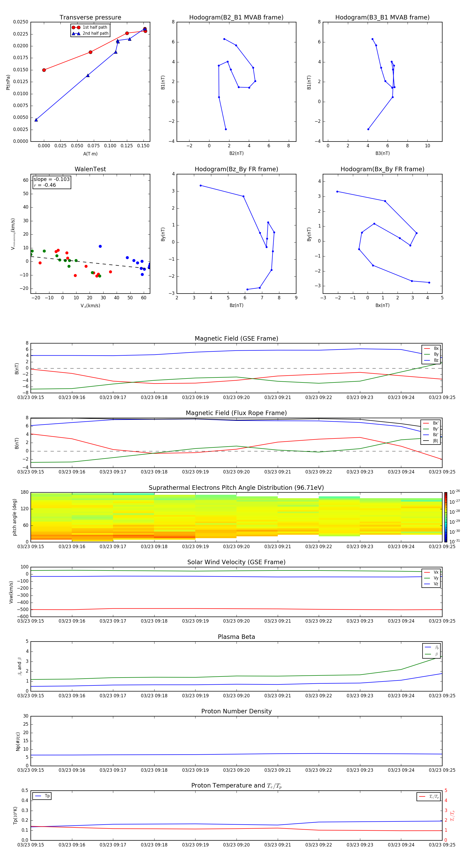The width and height of the screenshot is (473, 868).
Task: Click lowest triangle marker in Transverse pressure
Action: pos(36,120)
